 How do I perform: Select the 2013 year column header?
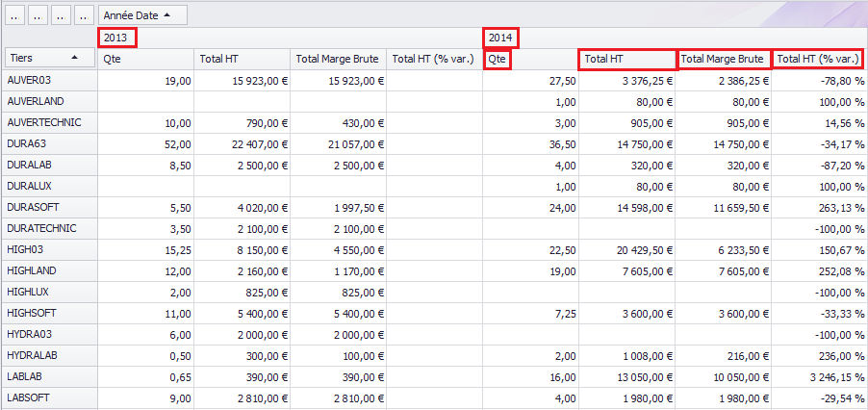116,38
